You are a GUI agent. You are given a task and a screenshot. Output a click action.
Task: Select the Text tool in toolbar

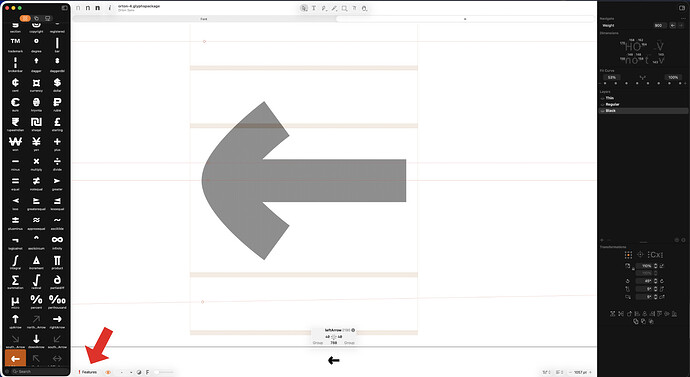314,8
